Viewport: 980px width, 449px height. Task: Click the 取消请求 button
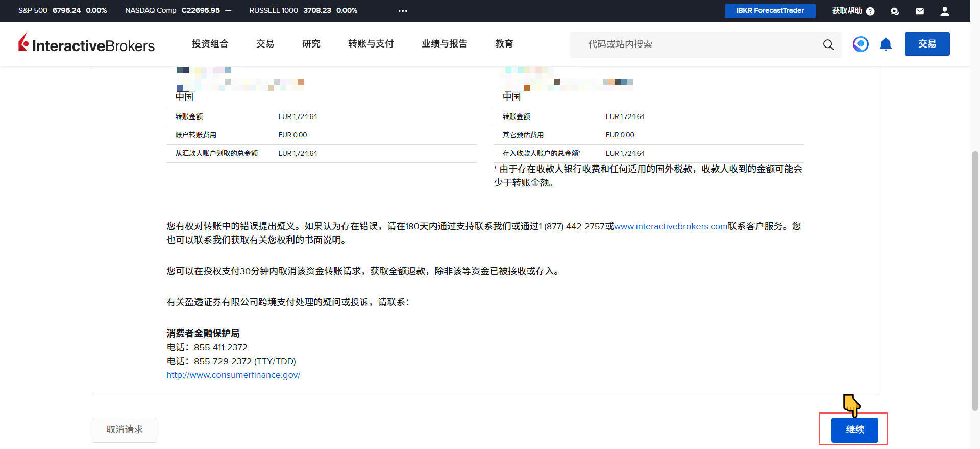[125, 430]
